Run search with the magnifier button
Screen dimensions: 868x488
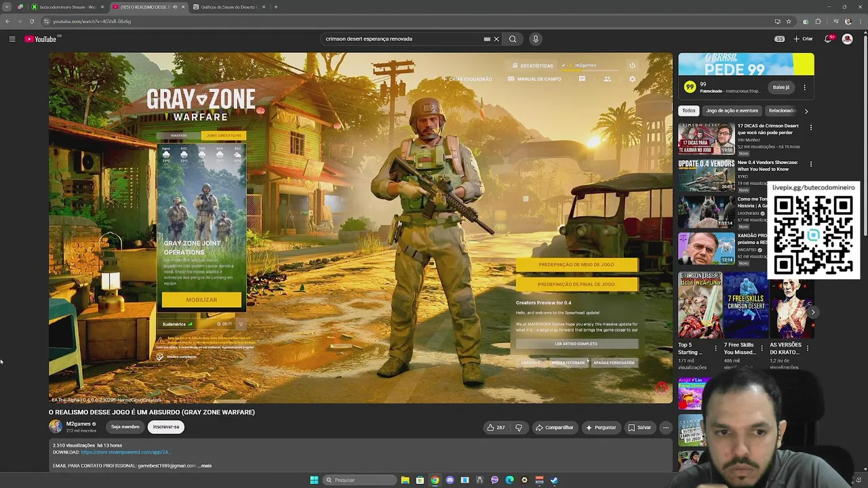point(513,39)
